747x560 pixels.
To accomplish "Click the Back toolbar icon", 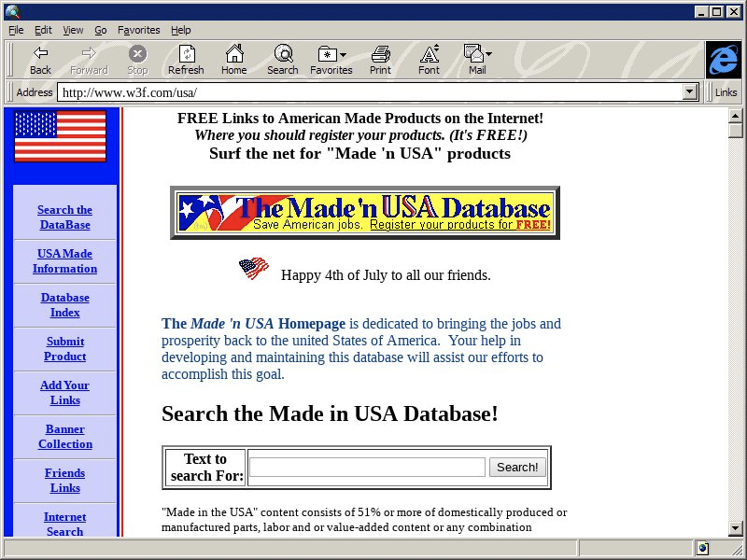I will pyautogui.click(x=40, y=60).
